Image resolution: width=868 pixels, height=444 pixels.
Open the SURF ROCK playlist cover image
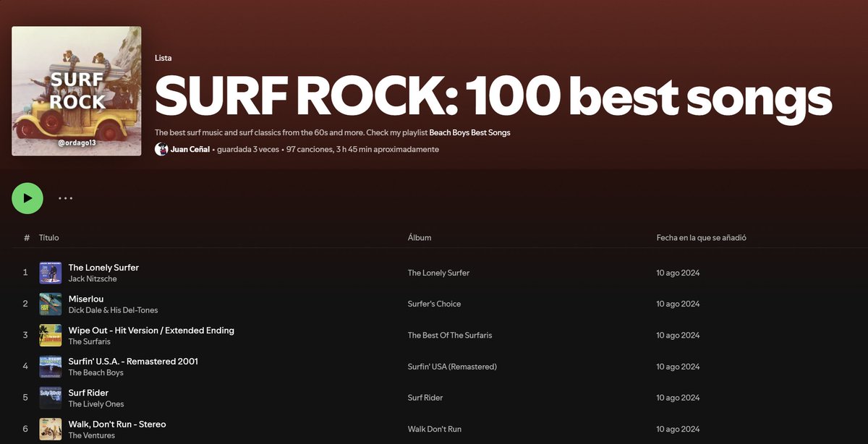click(77, 91)
